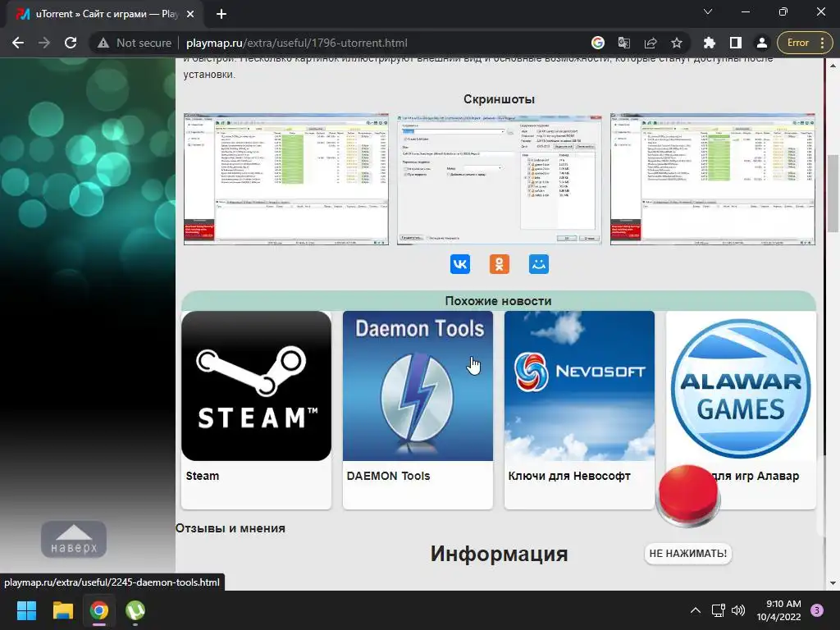Click the Steam text link
The width and height of the screenshot is (840, 630).
pyautogui.click(x=203, y=476)
